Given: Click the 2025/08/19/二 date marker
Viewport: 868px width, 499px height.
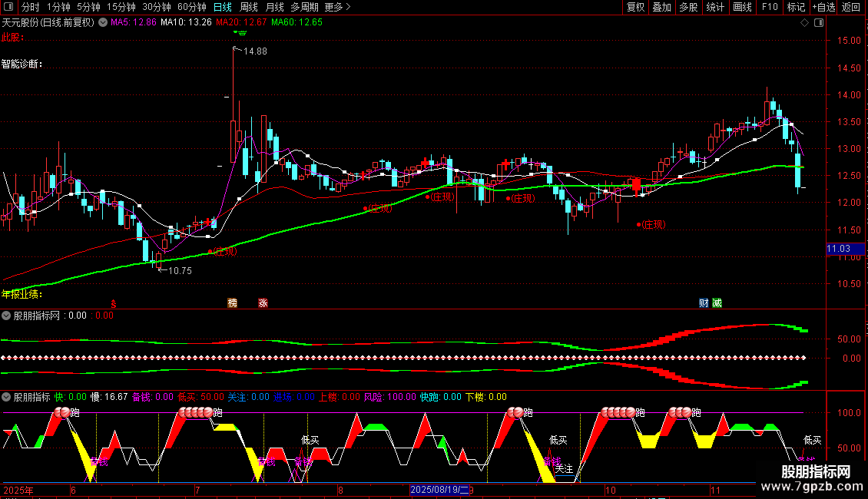Looking at the screenshot, I should coord(439,490).
